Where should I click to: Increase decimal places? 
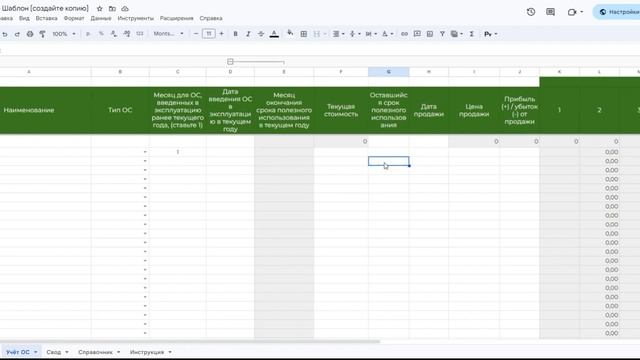click(x=127, y=34)
